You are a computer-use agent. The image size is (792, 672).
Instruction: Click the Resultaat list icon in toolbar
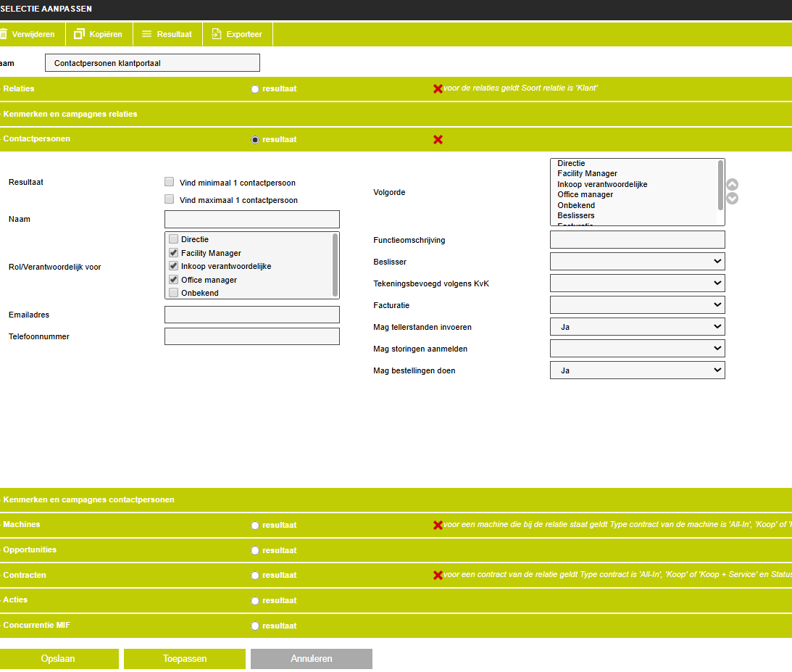click(147, 34)
